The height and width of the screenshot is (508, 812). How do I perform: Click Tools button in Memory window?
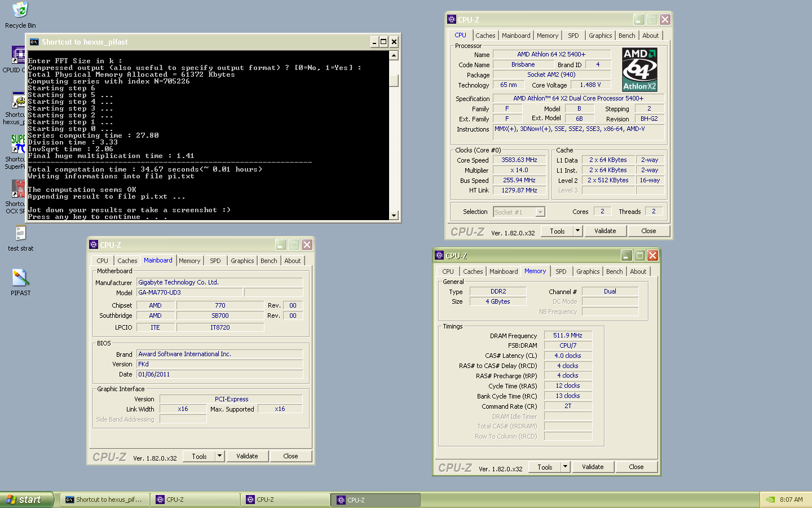pyautogui.click(x=545, y=467)
